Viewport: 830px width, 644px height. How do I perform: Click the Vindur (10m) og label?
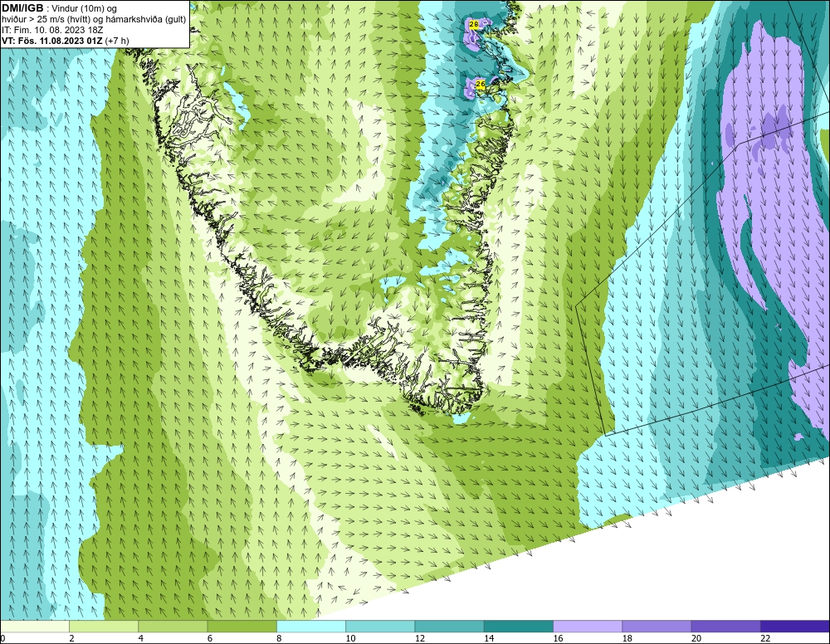click(x=84, y=9)
